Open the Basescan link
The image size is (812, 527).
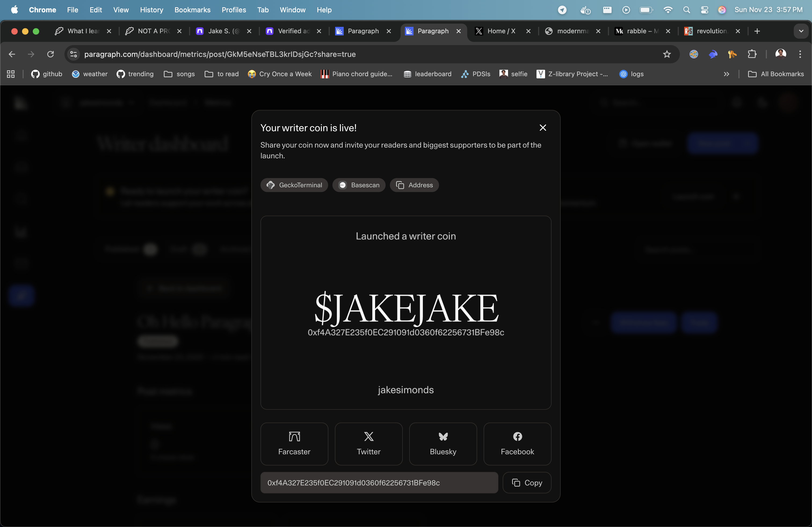point(359,185)
